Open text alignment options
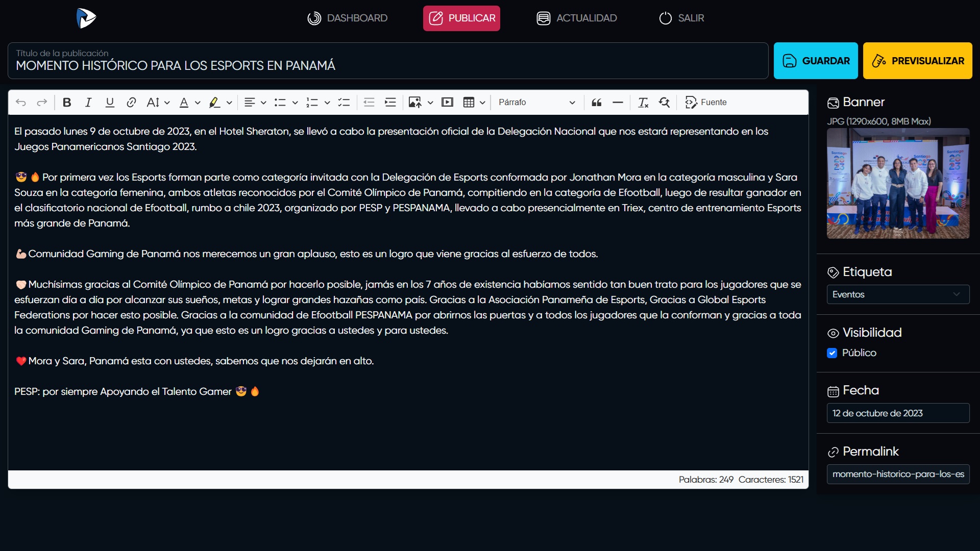The image size is (980, 551). (x=250, y=103)
